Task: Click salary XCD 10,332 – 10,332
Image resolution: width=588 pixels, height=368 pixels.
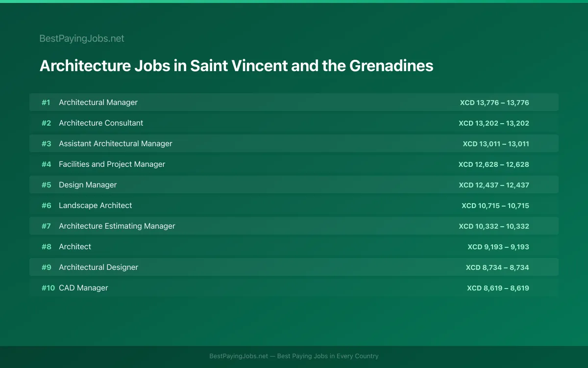Action: pos(494,226)
